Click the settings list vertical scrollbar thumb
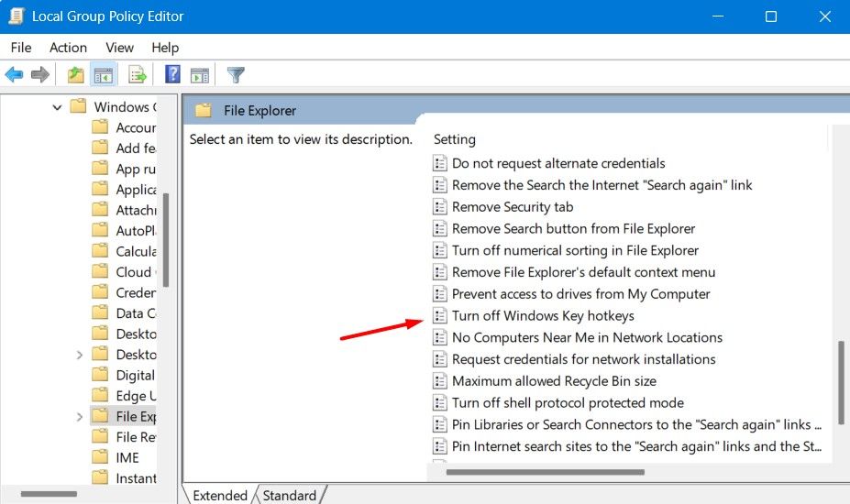 point(841,382)
